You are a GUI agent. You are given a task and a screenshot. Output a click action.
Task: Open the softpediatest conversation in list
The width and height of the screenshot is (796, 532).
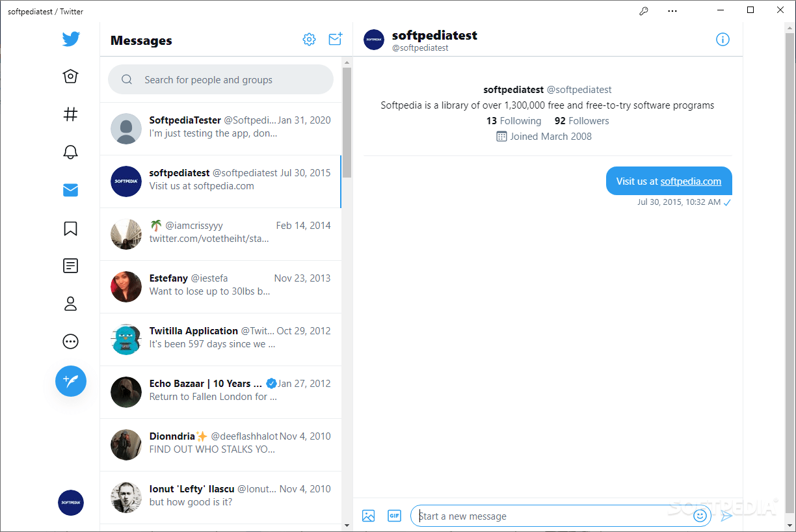[x=220, y=181]
